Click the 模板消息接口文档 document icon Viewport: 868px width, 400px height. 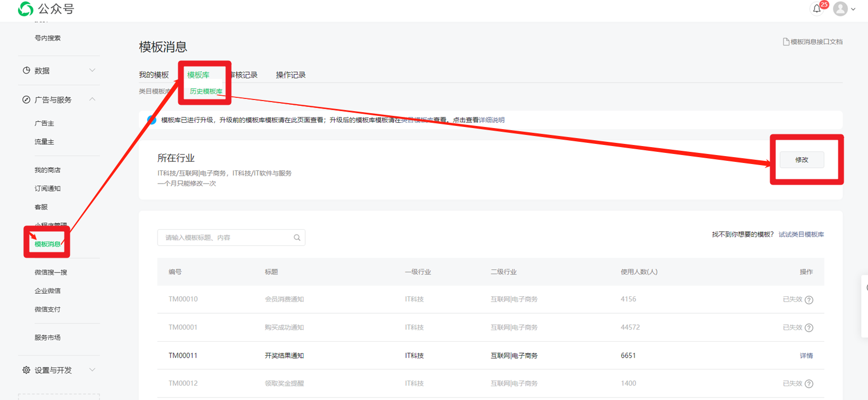pyautogui.click(x=786, y=42)
